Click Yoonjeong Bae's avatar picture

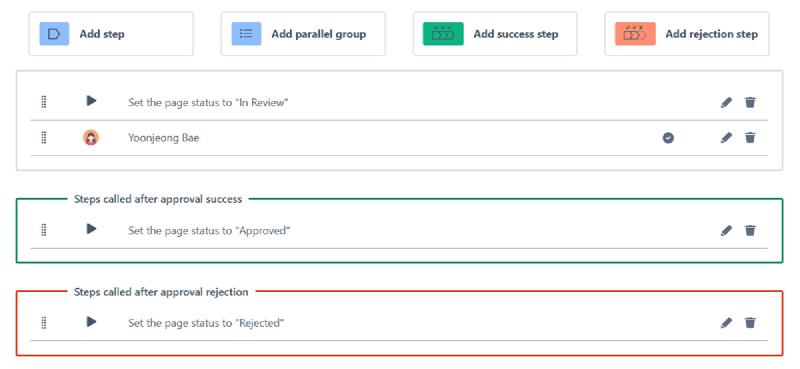91,138
